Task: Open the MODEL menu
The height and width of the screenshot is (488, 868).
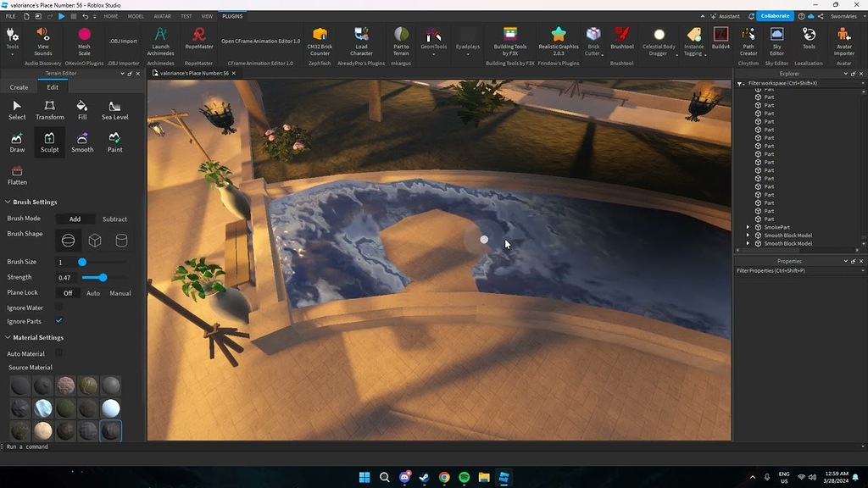Action: point(136,15)
